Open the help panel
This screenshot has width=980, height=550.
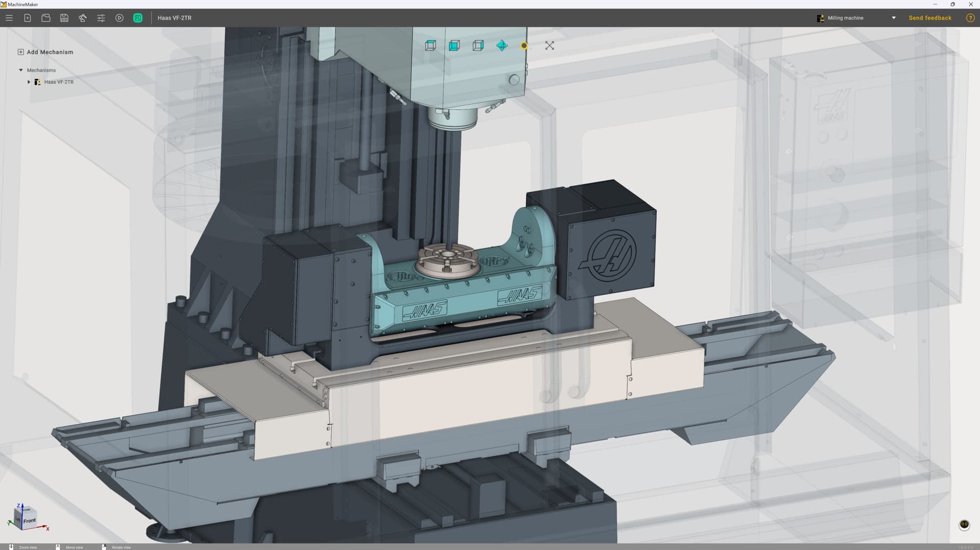click(969, 18)
